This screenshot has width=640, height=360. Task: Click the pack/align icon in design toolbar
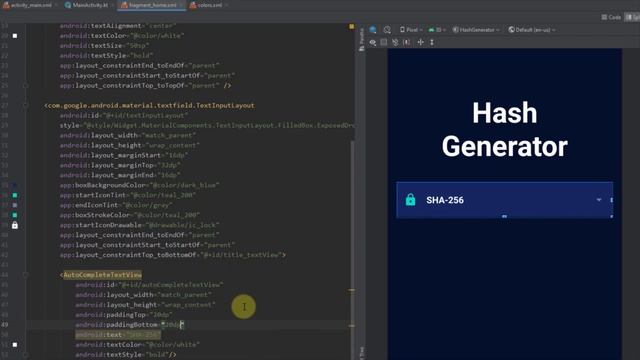click(x=420, y=42)
